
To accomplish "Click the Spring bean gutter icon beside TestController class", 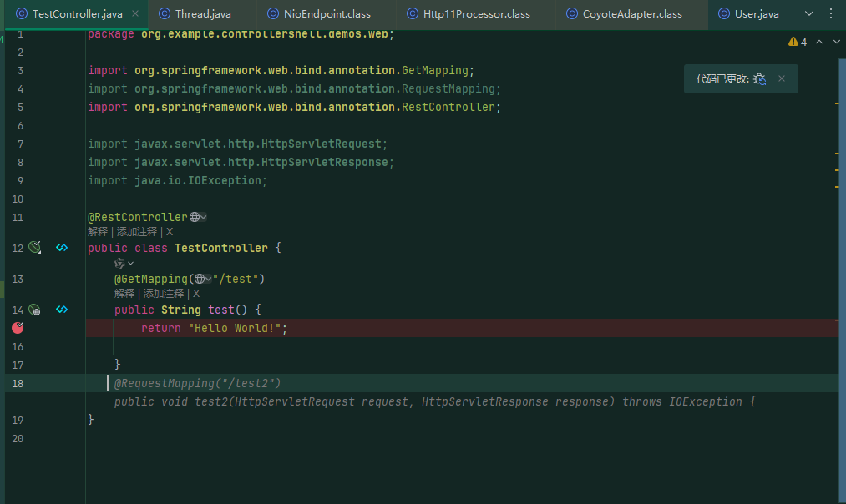I will click(x=35, y=248).
